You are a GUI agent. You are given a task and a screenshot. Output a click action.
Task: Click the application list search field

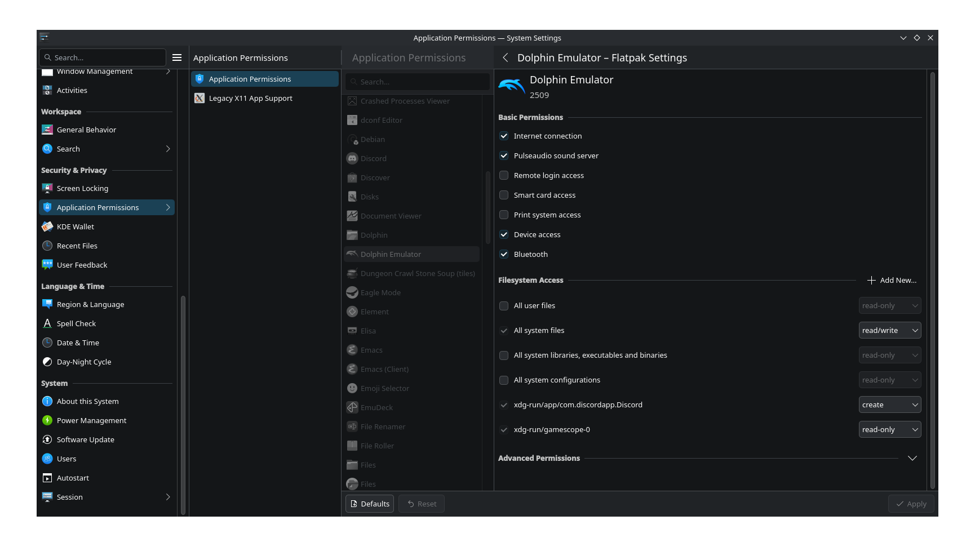pyautogui.click(x=417, y=82)
